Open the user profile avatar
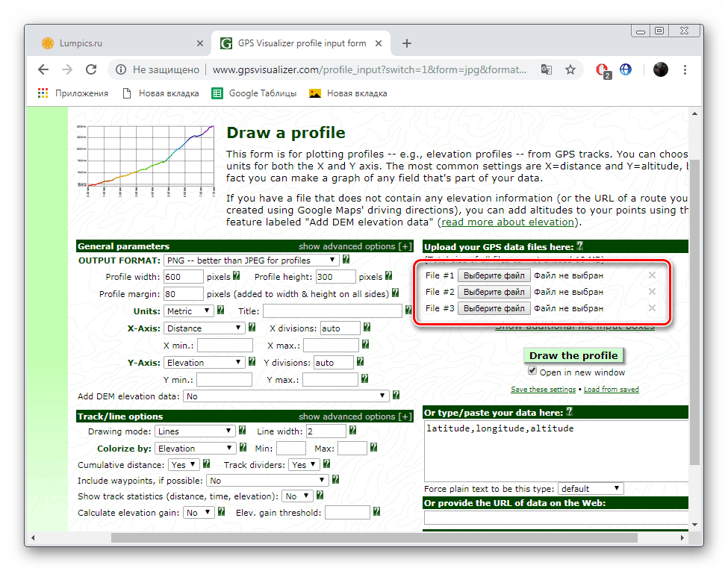The width and height of the screenshot is (728, 571). tap(660, 69)
